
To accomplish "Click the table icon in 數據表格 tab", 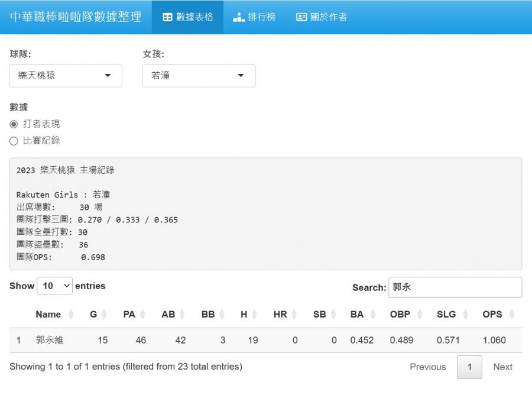I will 167,17.
